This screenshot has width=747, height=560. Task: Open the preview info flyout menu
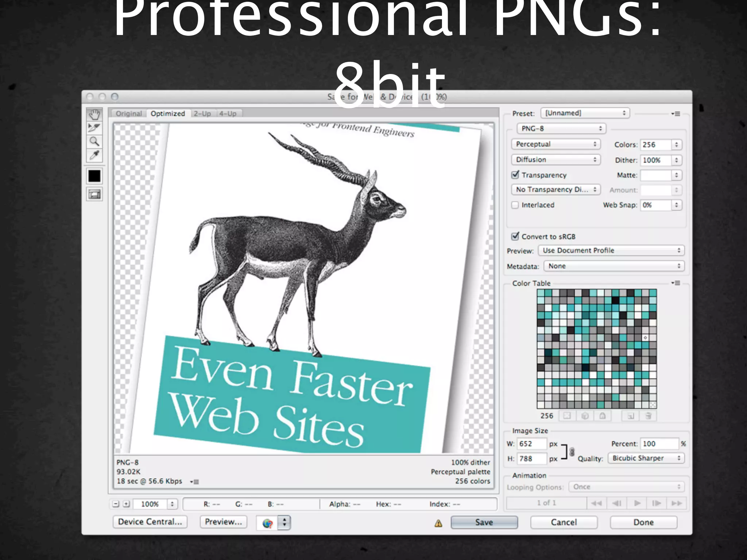194,482
